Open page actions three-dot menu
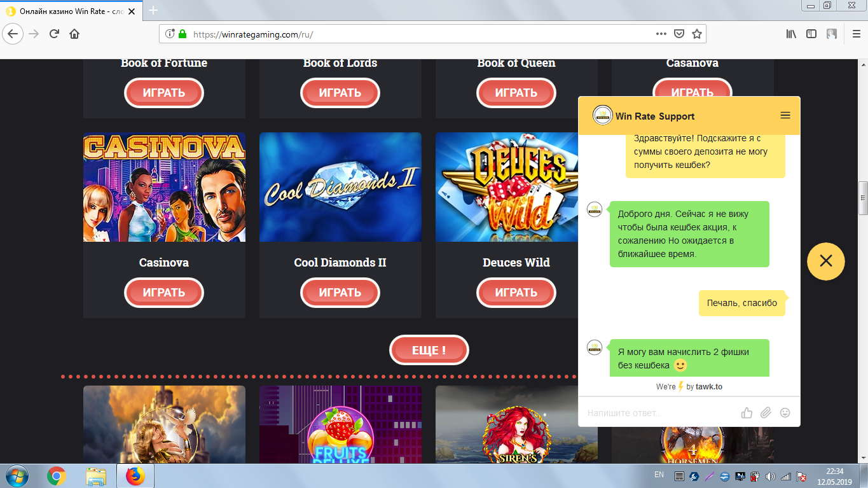This screenshot has width=868, height=488. [x=661, y=34]
